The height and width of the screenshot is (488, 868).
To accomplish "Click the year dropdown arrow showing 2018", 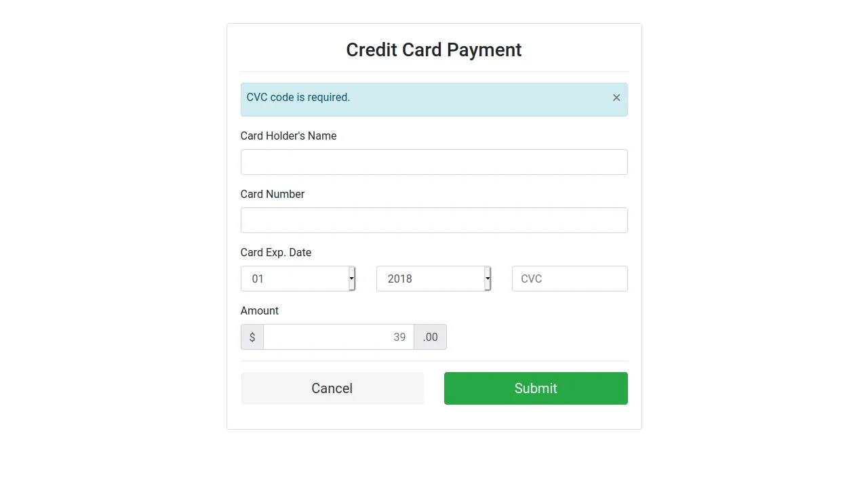I will [488, 279].
